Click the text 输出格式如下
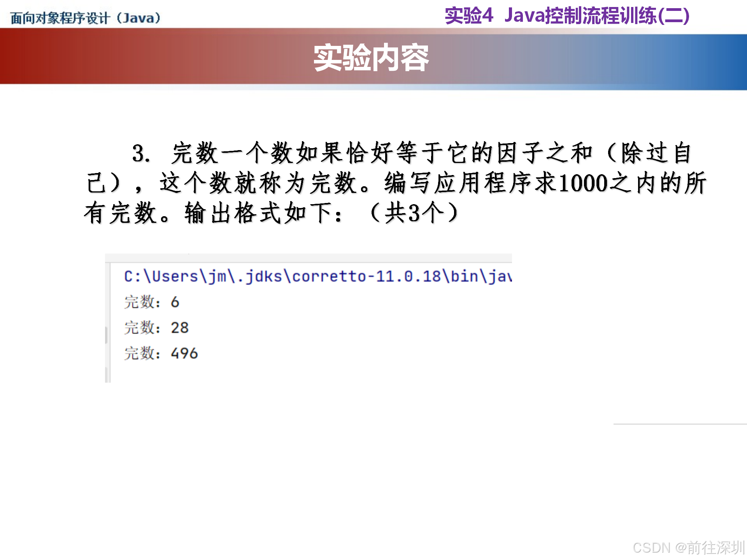 [259, 213]
